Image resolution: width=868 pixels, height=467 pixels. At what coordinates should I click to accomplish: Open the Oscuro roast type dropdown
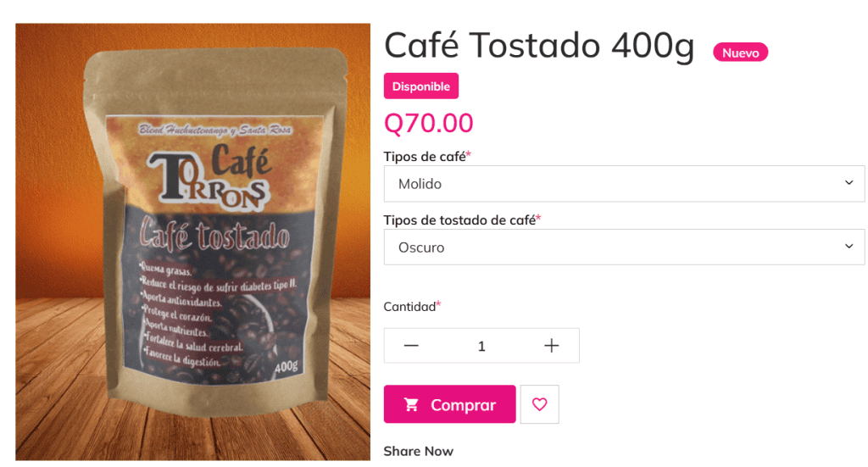pyautogui.click(x=624, y=247)
